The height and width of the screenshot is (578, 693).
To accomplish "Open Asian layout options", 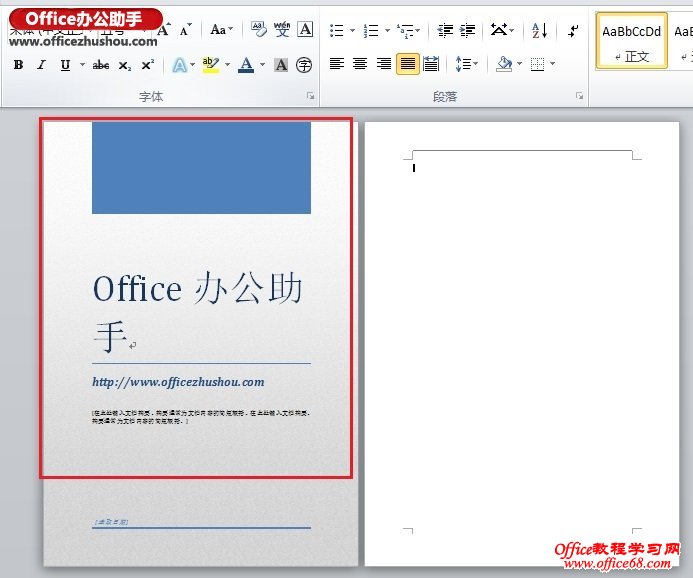I will [502, 30].
